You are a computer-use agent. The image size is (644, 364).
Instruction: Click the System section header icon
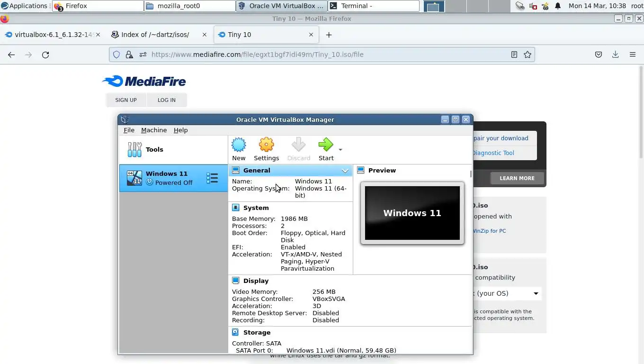(235, 208)
